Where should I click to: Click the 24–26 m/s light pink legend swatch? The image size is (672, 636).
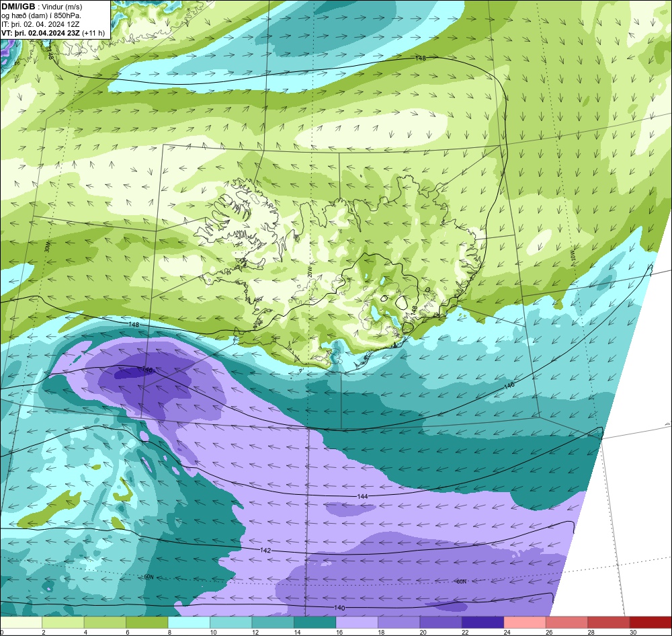click(x=525, y=623)
